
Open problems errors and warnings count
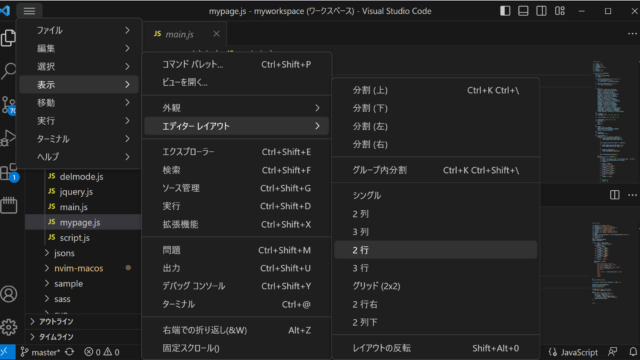[x=102, y=352]
